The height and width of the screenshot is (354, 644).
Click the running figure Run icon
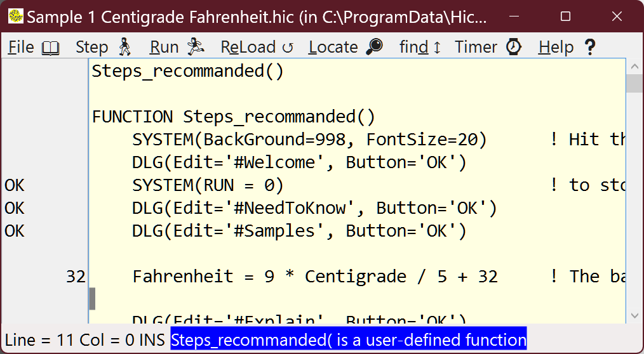click(195, 48)
